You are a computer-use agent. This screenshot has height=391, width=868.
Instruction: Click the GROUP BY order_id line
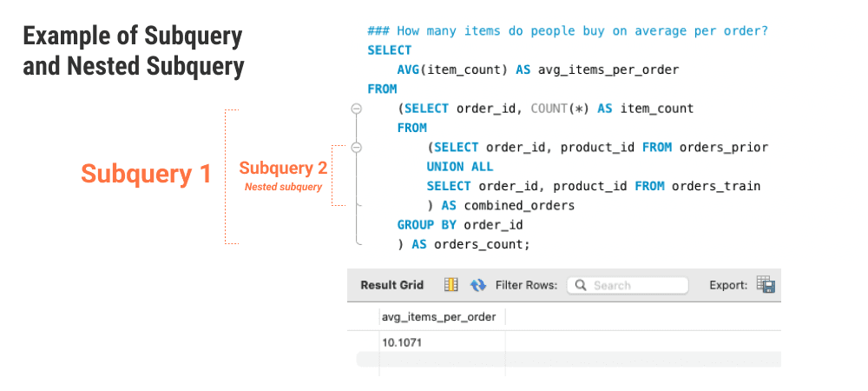click(460, 224)
